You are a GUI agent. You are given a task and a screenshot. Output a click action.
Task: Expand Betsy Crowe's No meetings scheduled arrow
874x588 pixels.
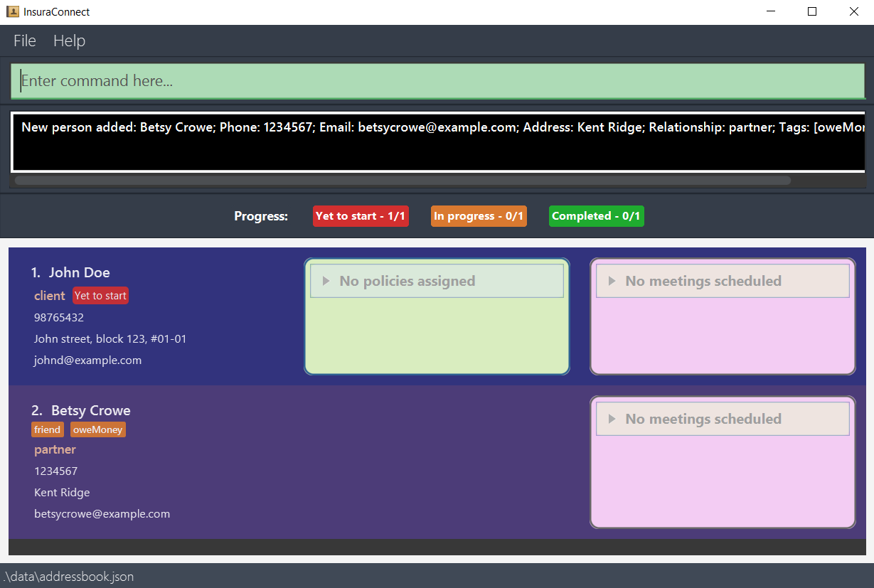click(612, 419)
